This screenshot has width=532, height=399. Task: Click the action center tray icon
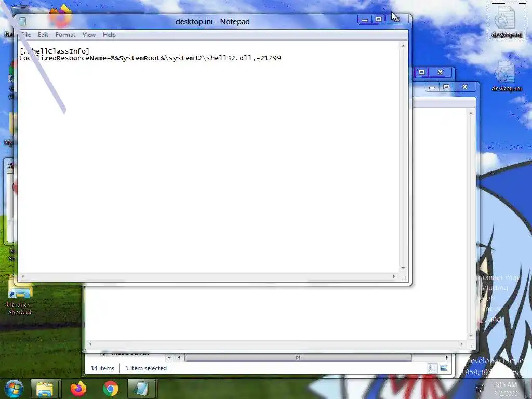point(480,389)
